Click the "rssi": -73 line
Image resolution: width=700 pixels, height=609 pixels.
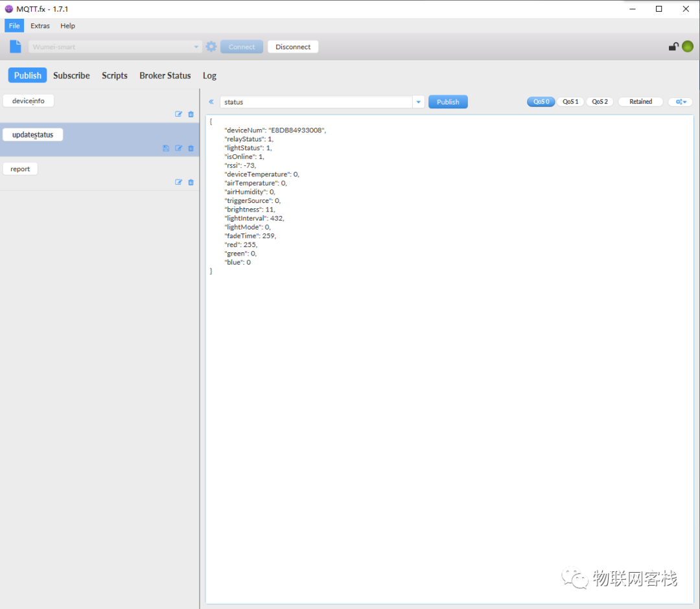pos(240,165)
